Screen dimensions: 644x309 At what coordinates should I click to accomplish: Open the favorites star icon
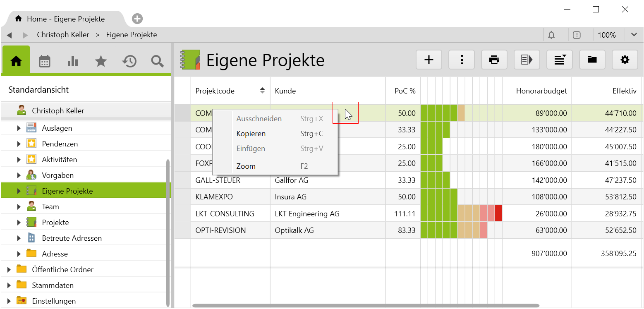(101, 61)
